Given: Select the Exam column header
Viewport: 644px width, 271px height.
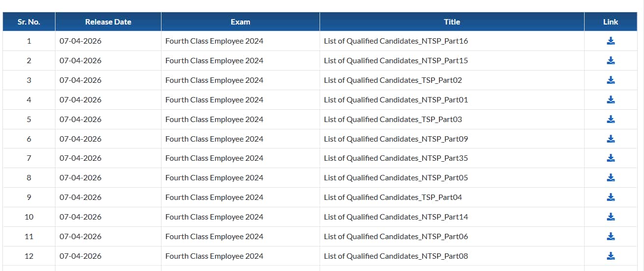Looking at the screenshot, I should pyautogui.click(x=240, y=22).
